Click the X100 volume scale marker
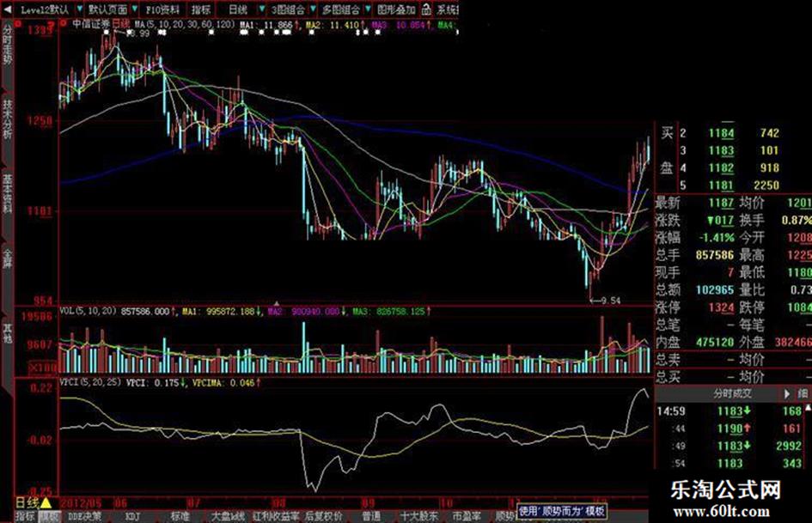The image size is (812, 523). [x=43, y=368]
